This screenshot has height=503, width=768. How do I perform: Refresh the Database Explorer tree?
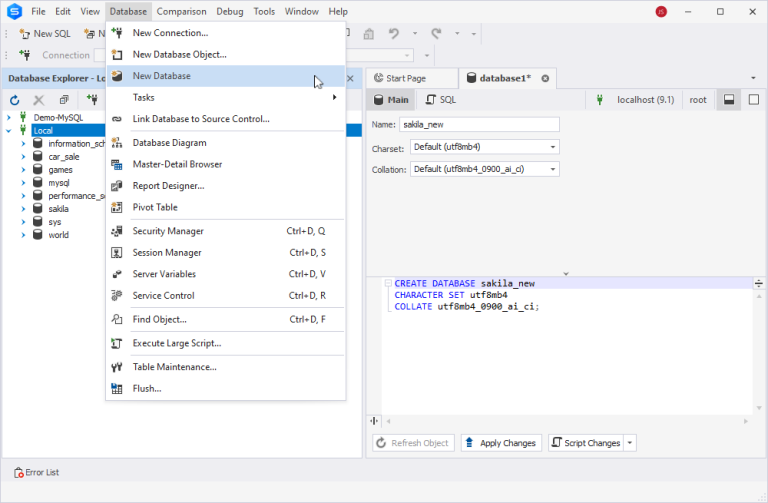pos(15,100)
